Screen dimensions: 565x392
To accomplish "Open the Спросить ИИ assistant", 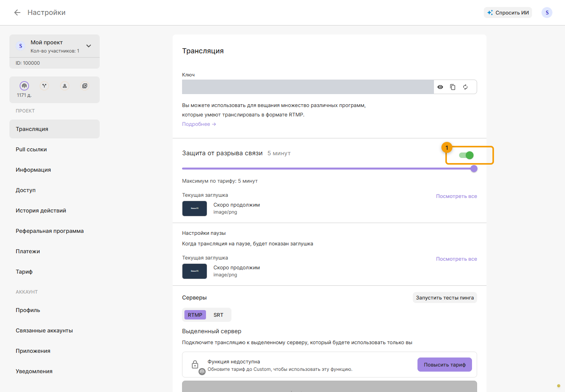I will [x=508, y=13].
